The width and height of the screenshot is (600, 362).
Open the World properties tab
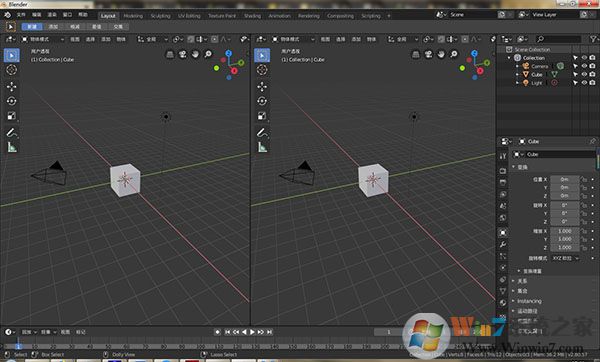[503, 218]
